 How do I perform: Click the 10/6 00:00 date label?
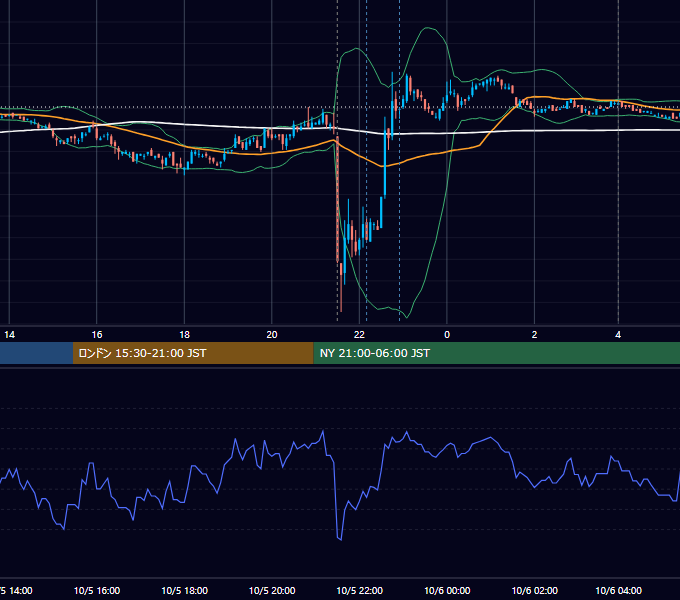[447, 590]
